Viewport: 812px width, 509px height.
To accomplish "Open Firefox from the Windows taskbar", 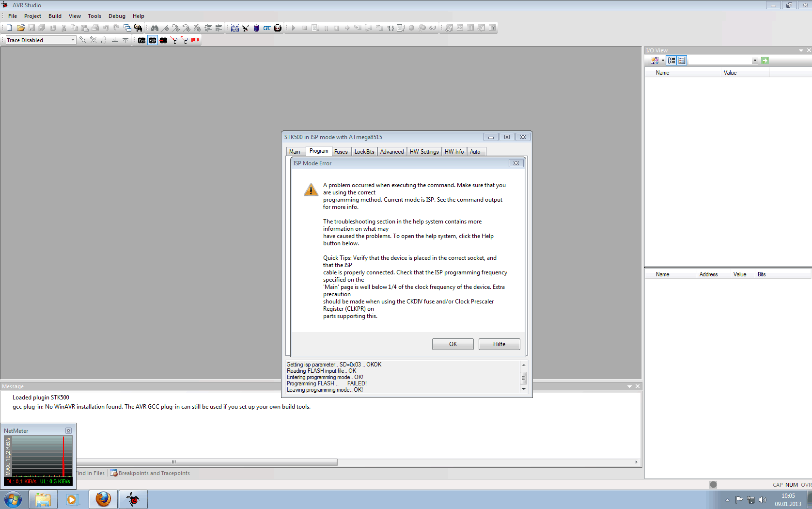I will [103, 499].
